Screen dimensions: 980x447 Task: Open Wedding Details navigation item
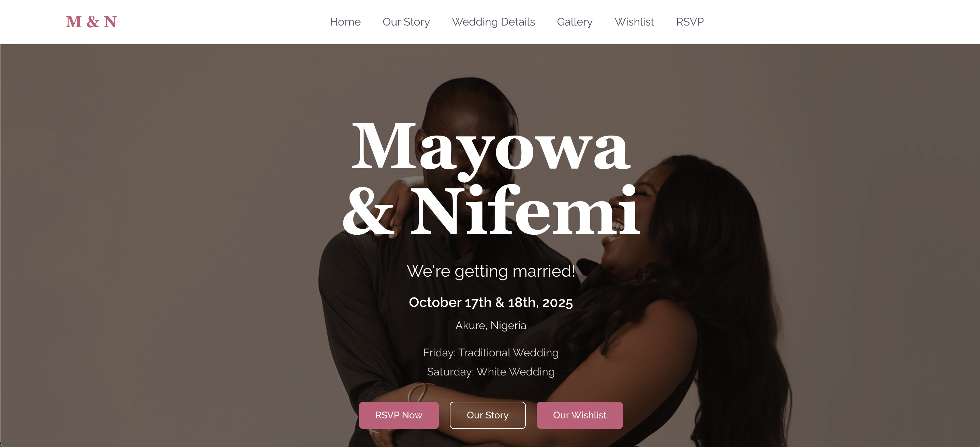tap(493, 22)
